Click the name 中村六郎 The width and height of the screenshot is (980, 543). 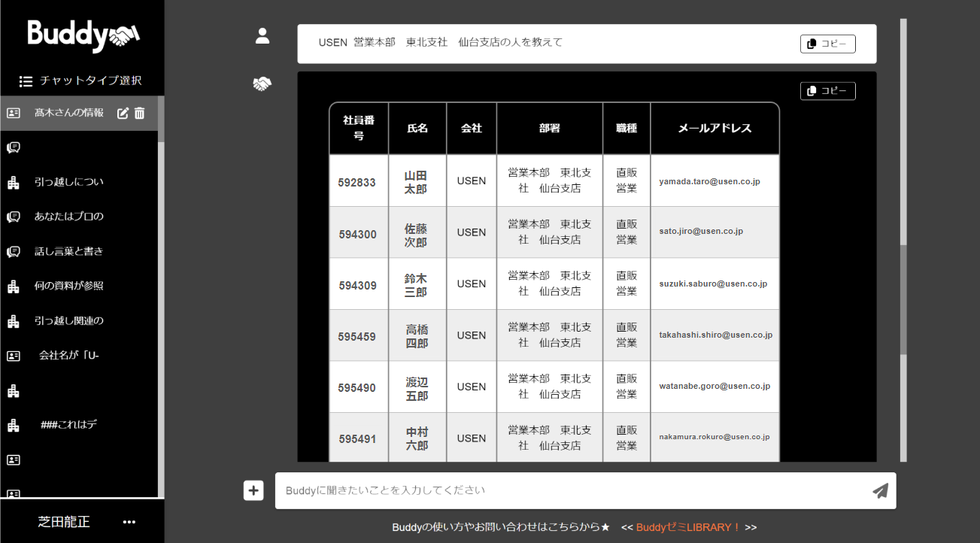tap(417, 439)
